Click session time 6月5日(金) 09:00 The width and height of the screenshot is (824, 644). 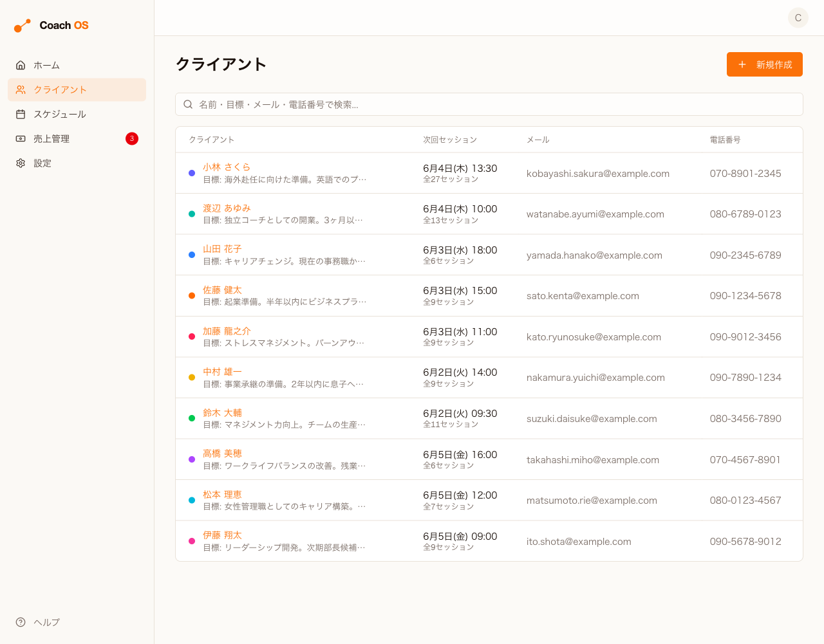click(460, 537)
